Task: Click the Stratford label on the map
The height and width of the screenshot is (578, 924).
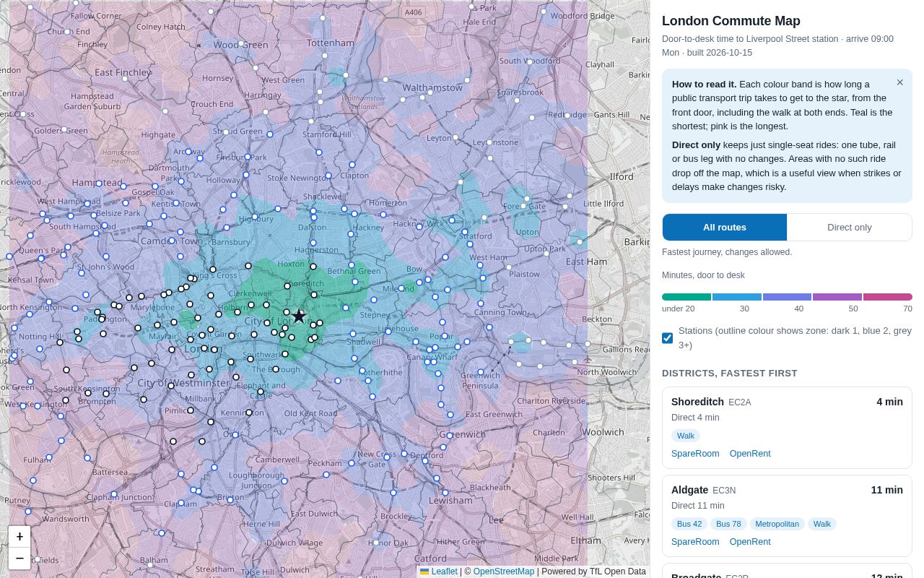Action: (x=476, y=236)
